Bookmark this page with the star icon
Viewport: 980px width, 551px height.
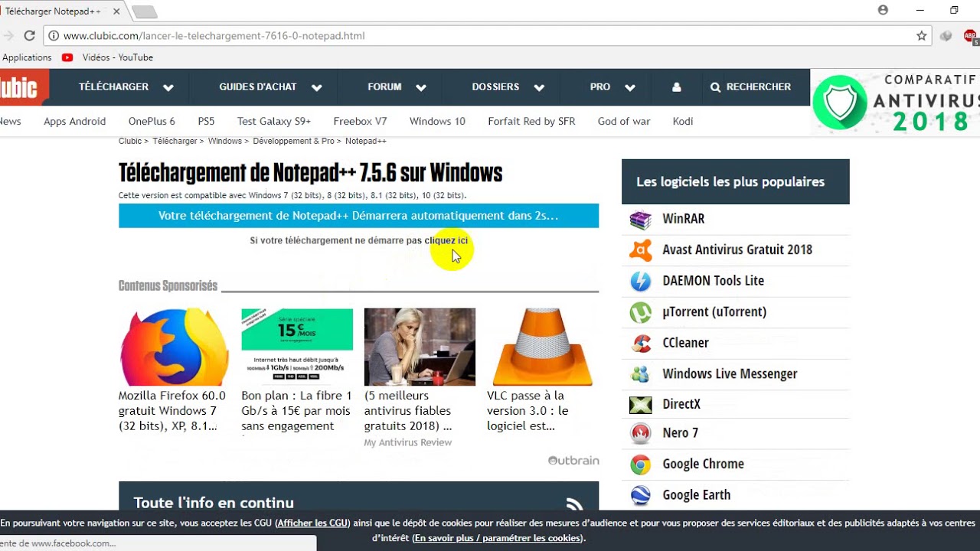(921, 35)
